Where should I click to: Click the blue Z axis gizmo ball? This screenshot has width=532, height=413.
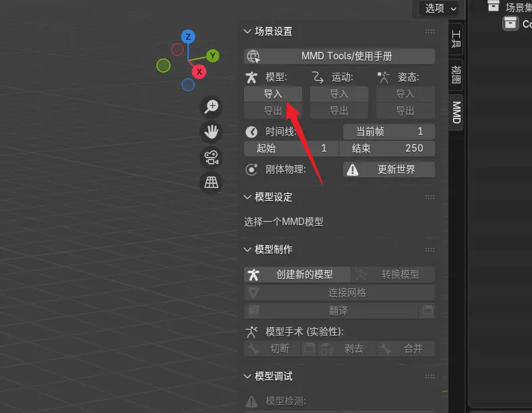tap(188, 36)
